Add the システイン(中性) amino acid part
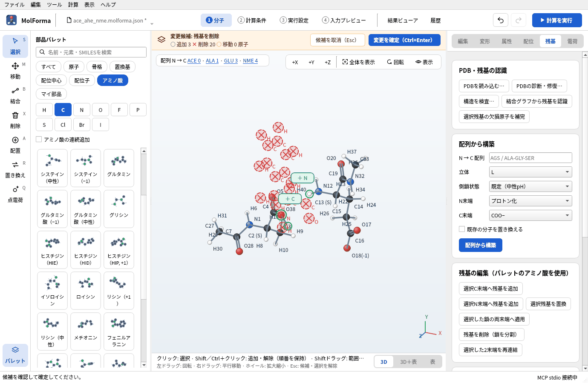This screenshot has height=383, width=588. pyautogui.click(x=52, y=168)
